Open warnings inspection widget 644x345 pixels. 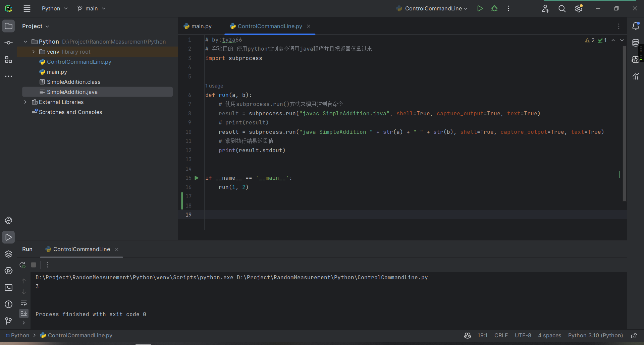click(596, 40)
